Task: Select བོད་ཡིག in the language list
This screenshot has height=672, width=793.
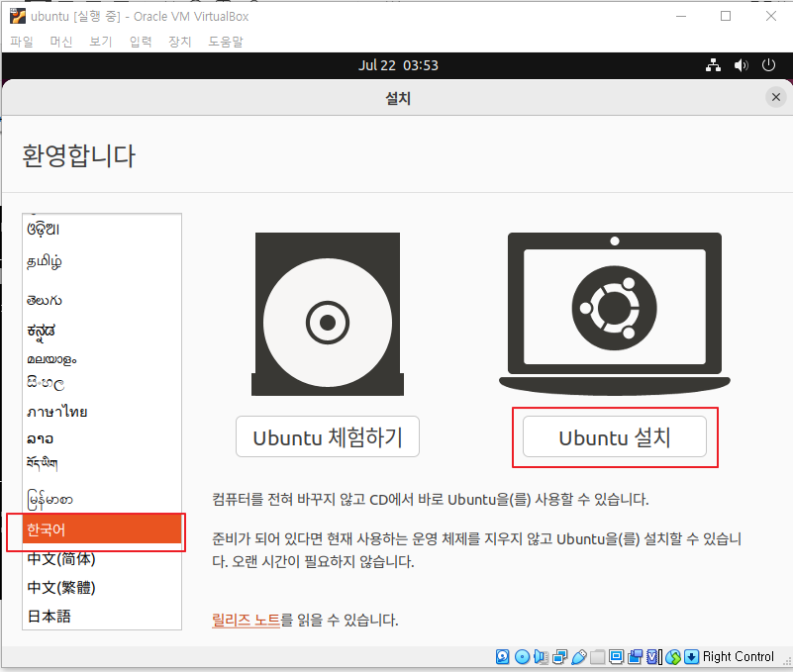Action: point(102,464)
